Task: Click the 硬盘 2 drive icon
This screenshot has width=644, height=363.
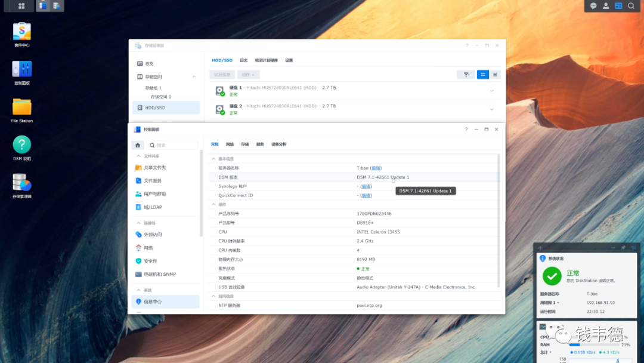Action: [220, 109]
